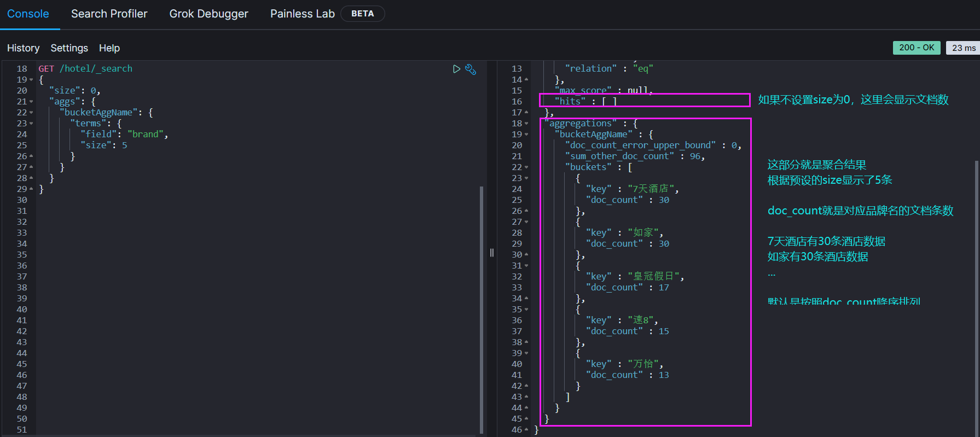Screen dimensions: 980x437
Task: Fold the "aggs" block in request editor
Action: point(31,102)
